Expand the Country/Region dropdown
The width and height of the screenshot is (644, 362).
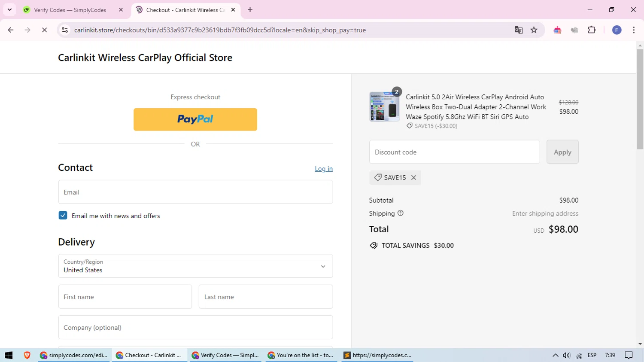[195, 266]
